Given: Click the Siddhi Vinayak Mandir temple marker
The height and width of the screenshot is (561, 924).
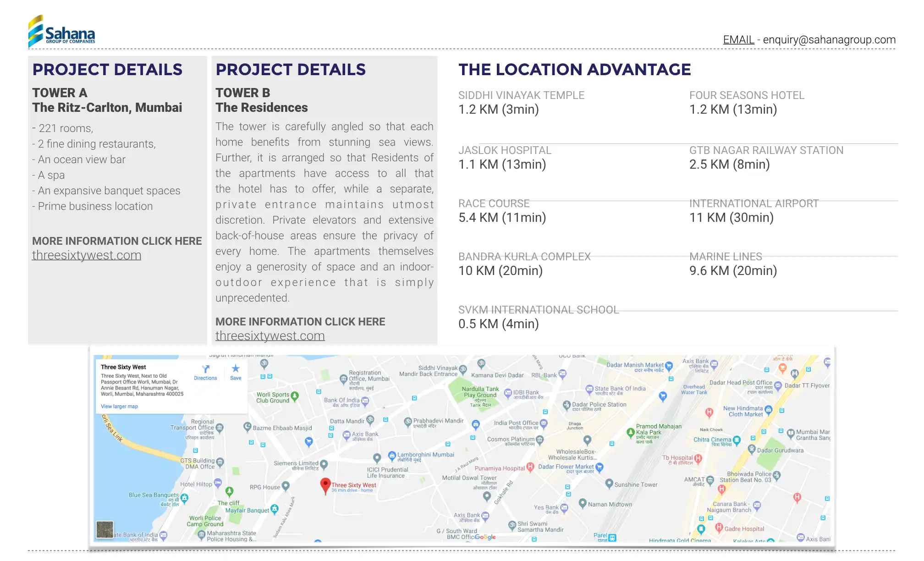Looking at the screenshot, I should click(463, 368).
